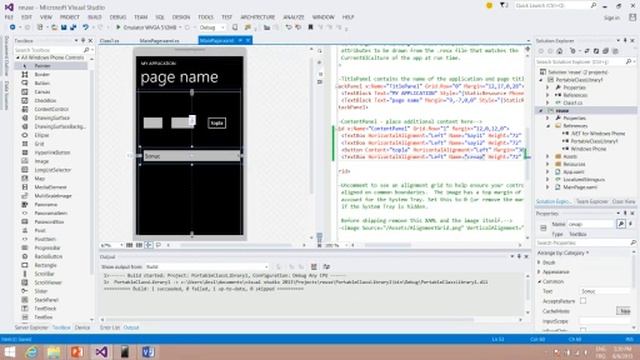Screen dimensions: 640x360
Task: Open Internet Explorer from the taskbar
Action: (x=31, y=351)
